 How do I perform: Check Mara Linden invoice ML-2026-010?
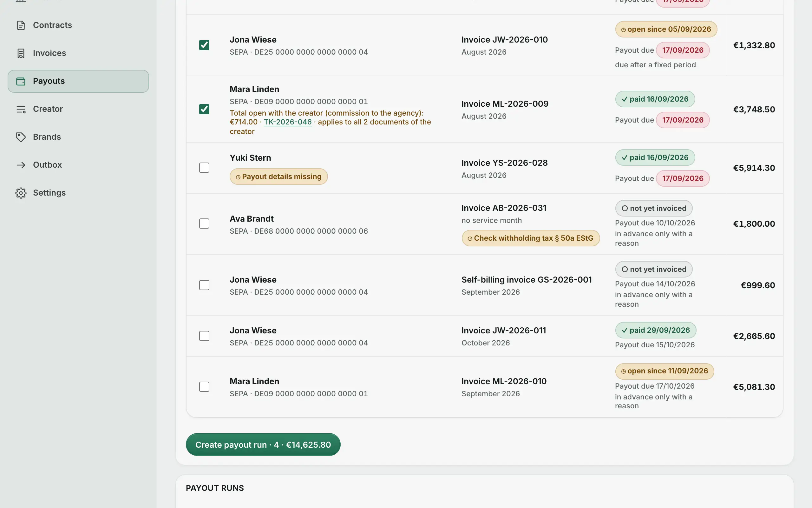[204, 387]
